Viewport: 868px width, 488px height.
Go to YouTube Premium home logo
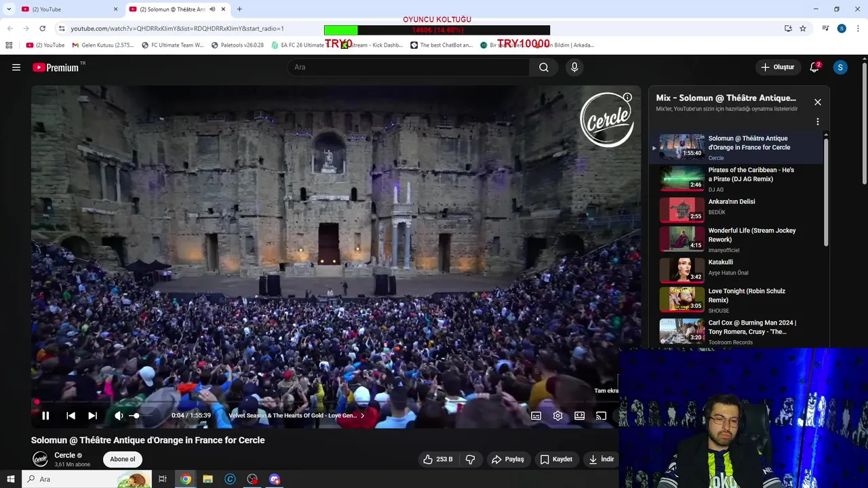(56, 67)
